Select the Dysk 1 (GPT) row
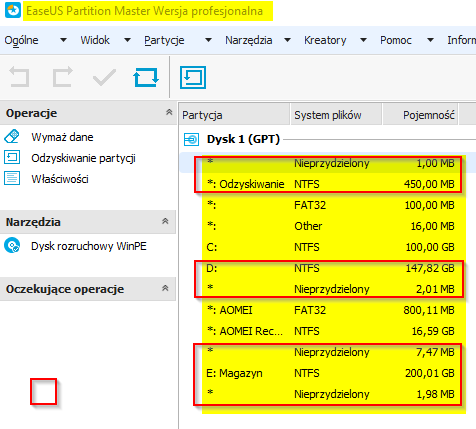This screenshot has height=429, width=476. coord(328,139)
